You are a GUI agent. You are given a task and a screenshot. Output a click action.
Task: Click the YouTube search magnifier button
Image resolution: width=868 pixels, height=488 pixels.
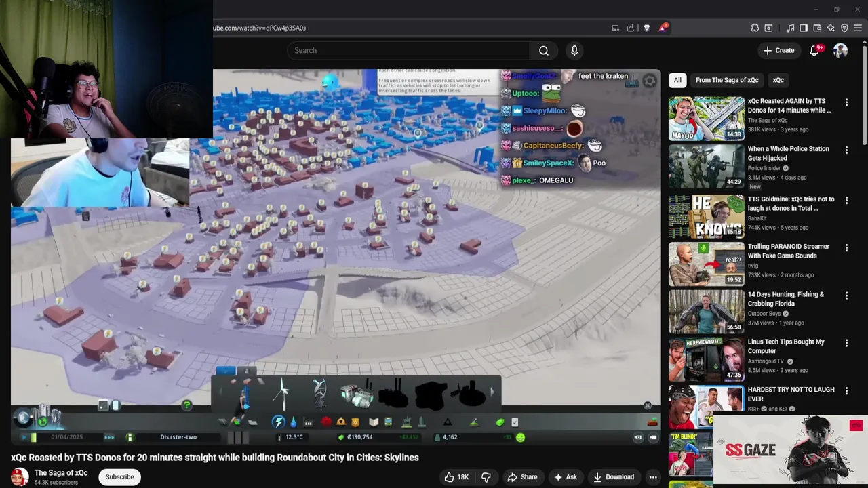[x=544, y=50]
